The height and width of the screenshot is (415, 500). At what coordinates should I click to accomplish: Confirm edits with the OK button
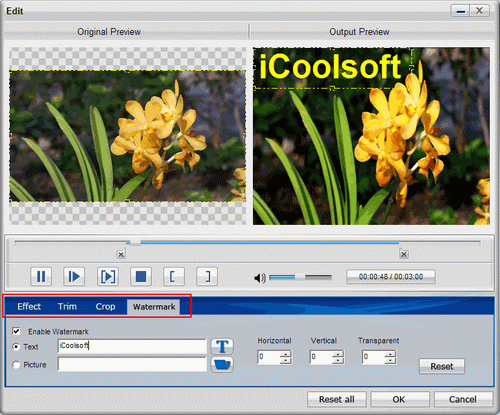[399, 399]
